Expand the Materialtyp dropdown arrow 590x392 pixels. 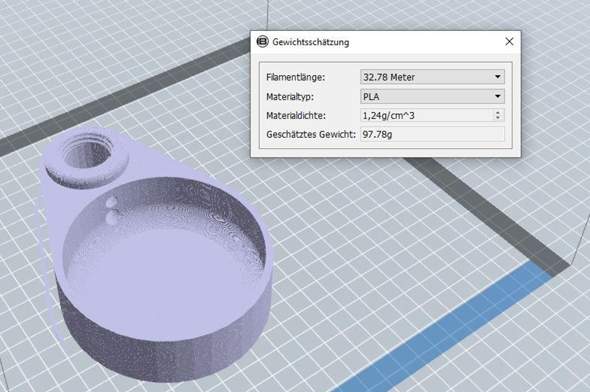pyautogui.click(x=498, y=96)
